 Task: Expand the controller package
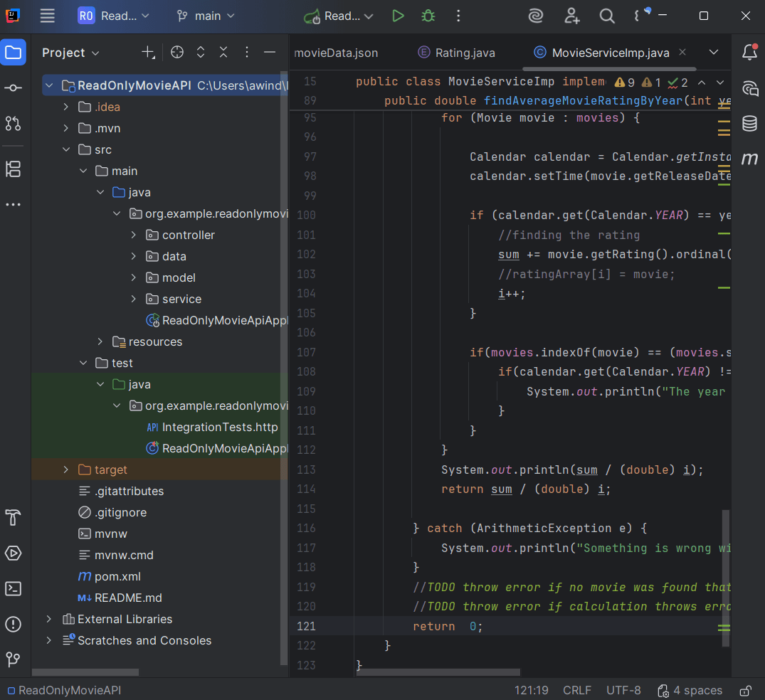(x=134, y=235)
